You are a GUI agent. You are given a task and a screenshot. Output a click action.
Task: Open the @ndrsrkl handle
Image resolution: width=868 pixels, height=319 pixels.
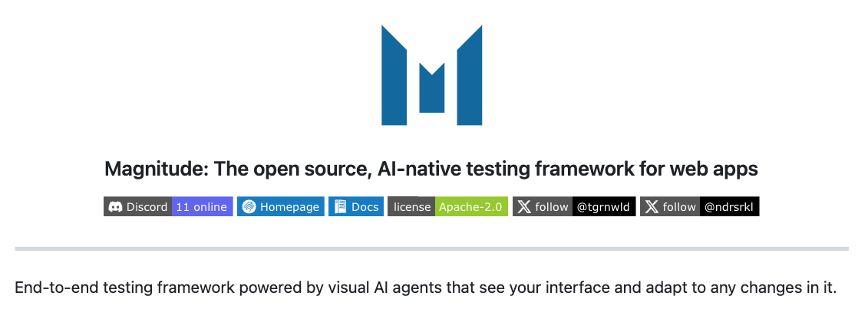(730, 207)
